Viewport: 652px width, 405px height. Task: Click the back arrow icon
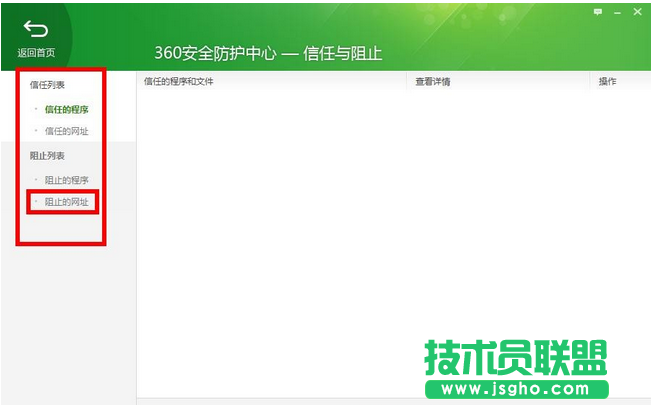tap(35, 28)
